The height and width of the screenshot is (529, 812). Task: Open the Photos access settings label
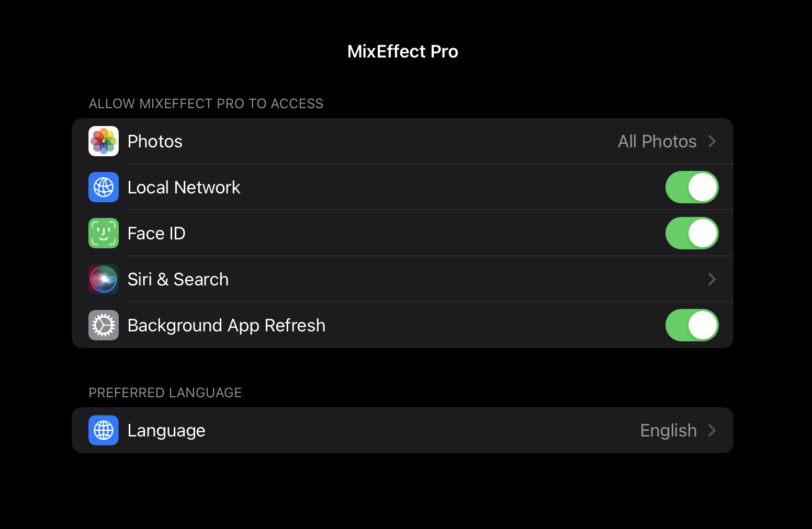point(155,141)
